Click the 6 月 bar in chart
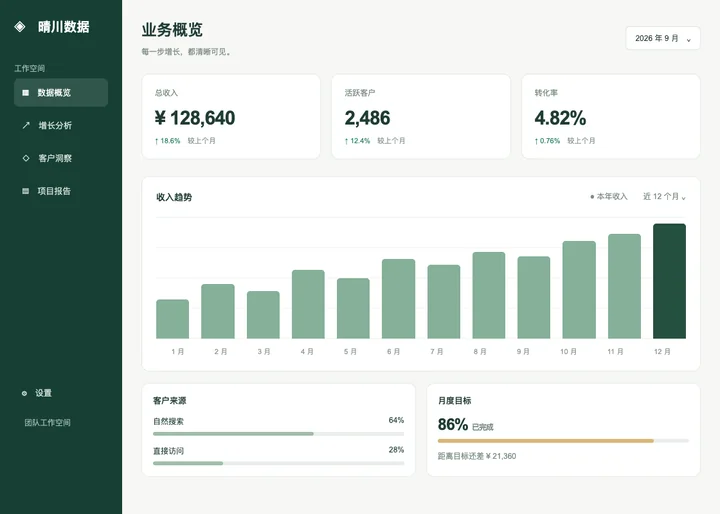720x514 pixels. [x=399, y=299]
